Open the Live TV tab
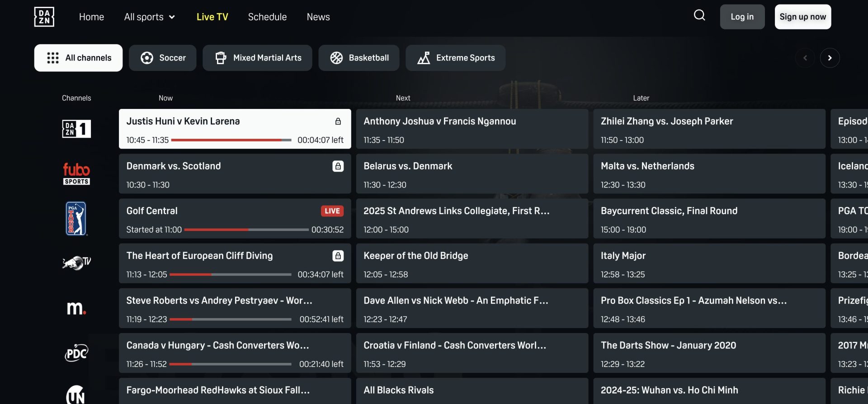The height and width of the screenshot is (404, 868). click(212, 17)
